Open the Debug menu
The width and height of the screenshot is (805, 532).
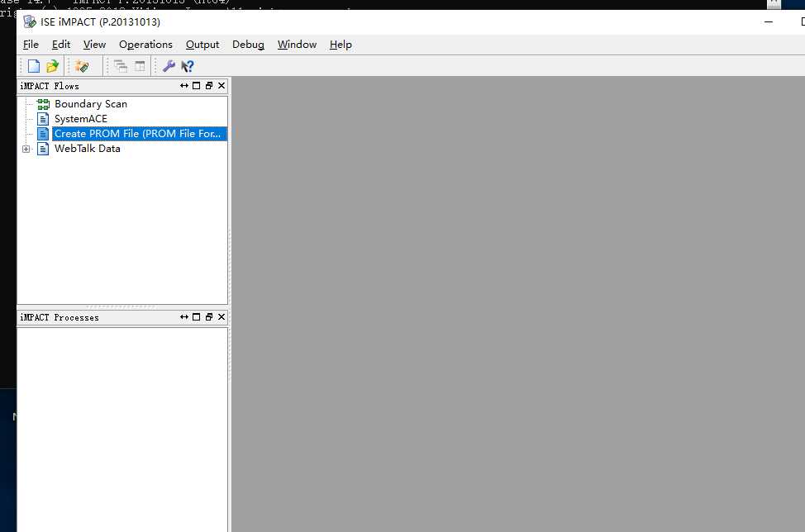(x=248, y=45)
